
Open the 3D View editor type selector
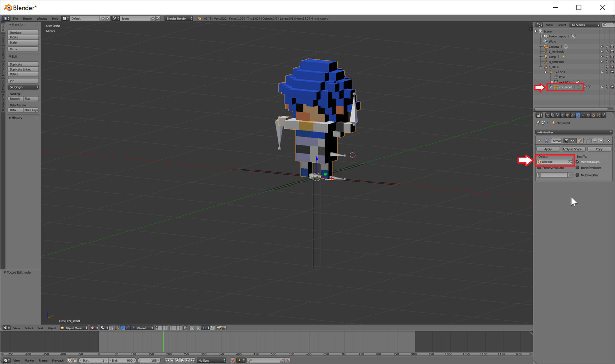[7, 328]
